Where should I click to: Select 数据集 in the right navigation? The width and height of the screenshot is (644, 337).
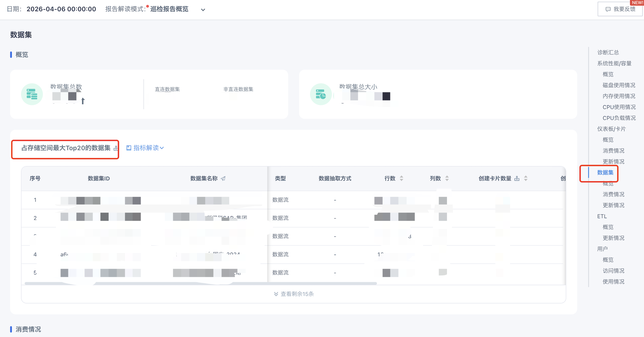[605, 172]
